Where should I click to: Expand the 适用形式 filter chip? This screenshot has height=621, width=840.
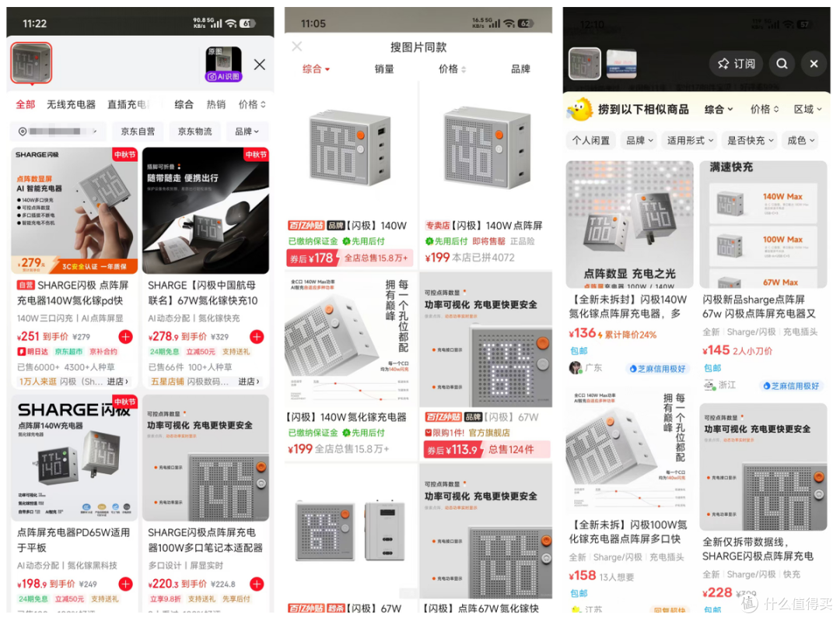690,140
